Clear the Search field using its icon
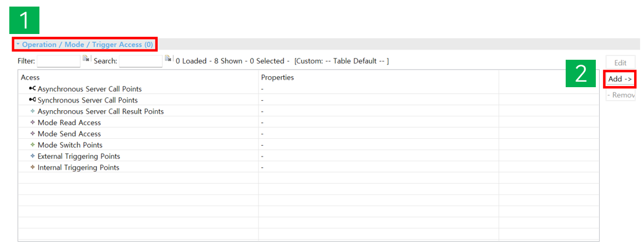 169,59
